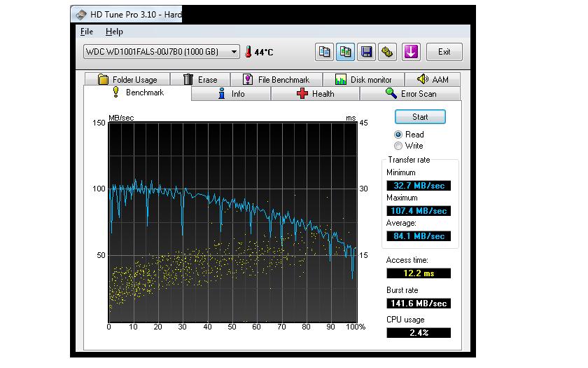Click the purple down-arrow minimize-to-tray icon
The image size is (588, 368).
coord(411,52)
